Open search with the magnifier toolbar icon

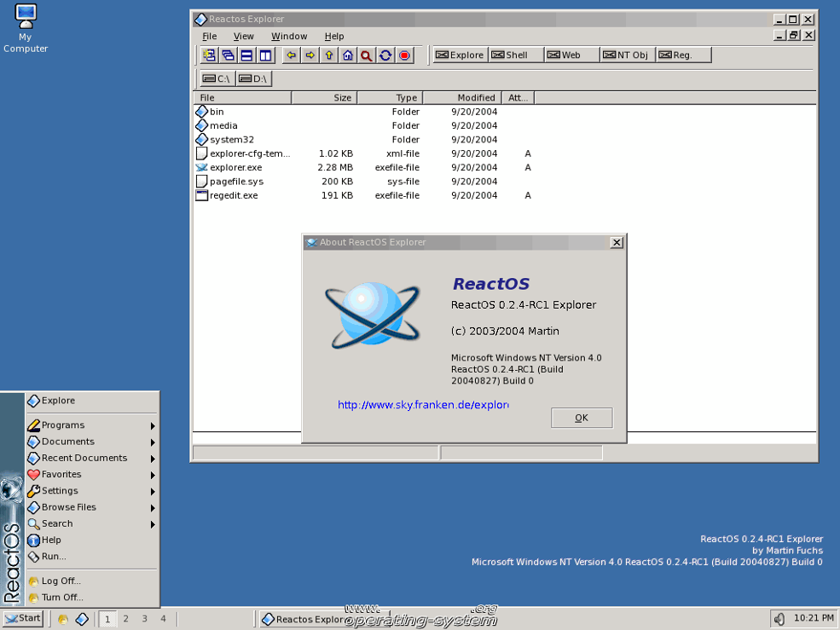click(367, 55)
